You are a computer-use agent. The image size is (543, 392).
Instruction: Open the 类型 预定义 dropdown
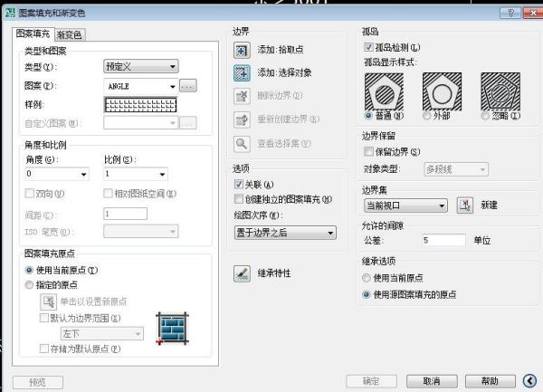[141, 66]
